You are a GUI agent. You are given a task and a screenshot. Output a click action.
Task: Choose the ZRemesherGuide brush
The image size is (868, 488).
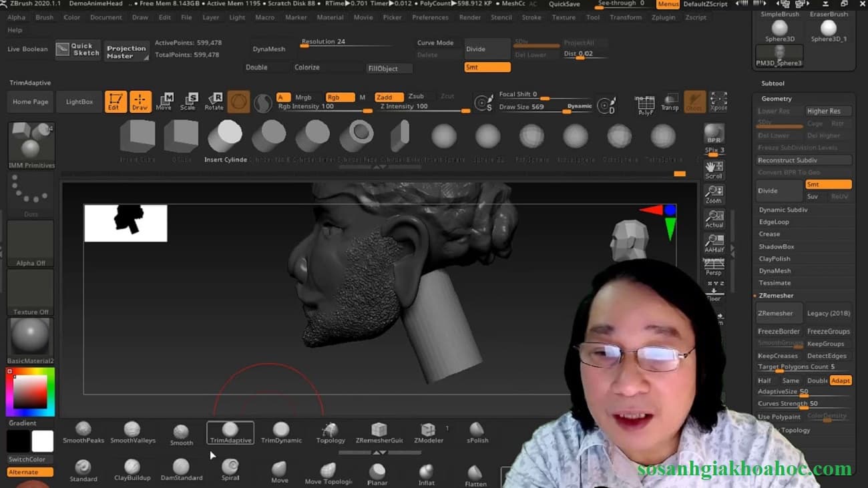(379, 433)
